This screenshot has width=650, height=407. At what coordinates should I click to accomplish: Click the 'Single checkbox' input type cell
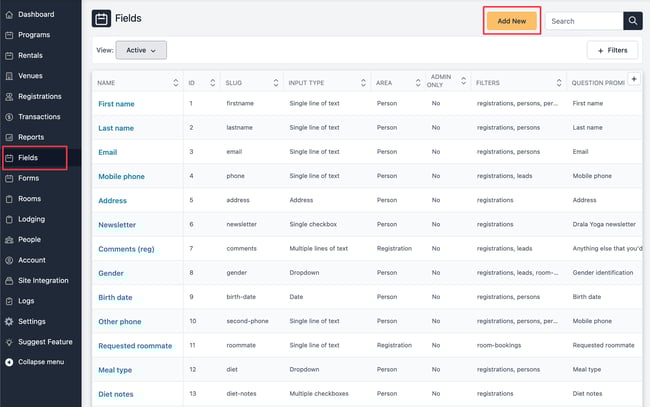[313, 224]
